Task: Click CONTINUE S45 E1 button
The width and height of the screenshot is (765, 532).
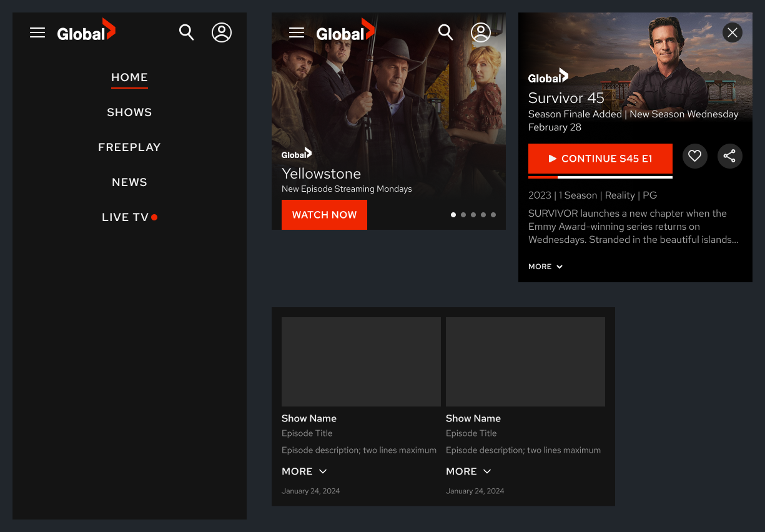Action: click(x=600, y=159)
